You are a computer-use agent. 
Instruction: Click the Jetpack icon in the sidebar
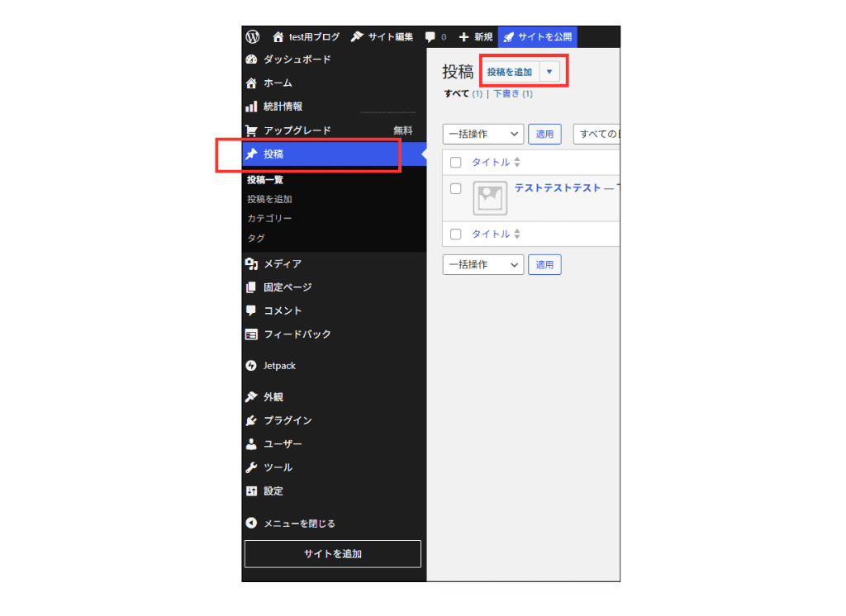point(253,365)
